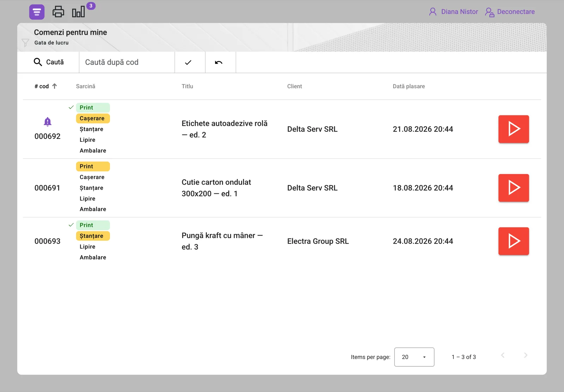Click the previous page arrow
Image resolution: width=564 pixels, height=392 pixels.
pyautogui.click(x=503, y=355)
